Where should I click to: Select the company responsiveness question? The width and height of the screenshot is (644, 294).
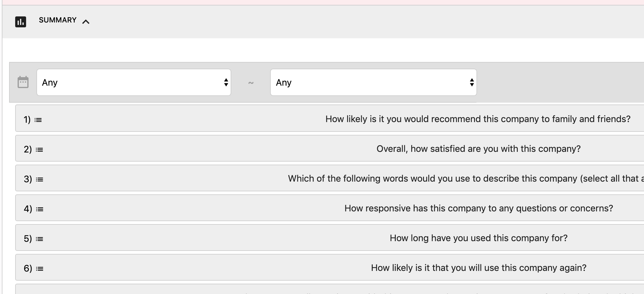[x=478, y=208]
